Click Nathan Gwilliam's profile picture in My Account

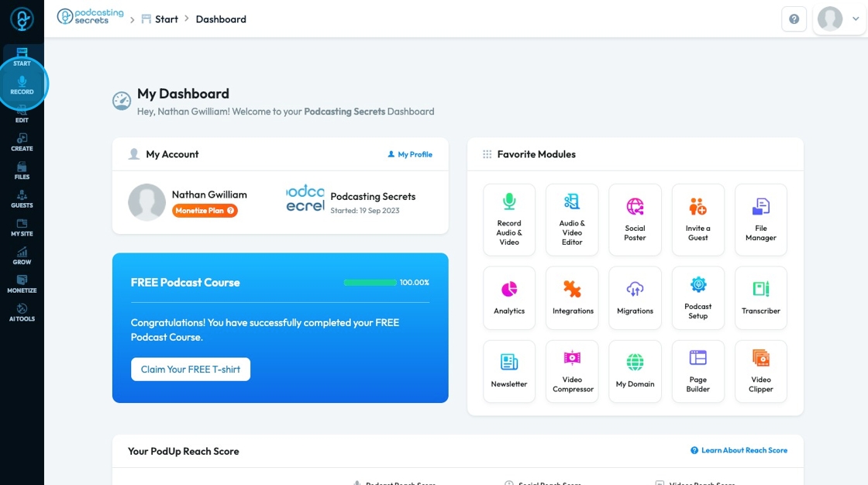146,202
